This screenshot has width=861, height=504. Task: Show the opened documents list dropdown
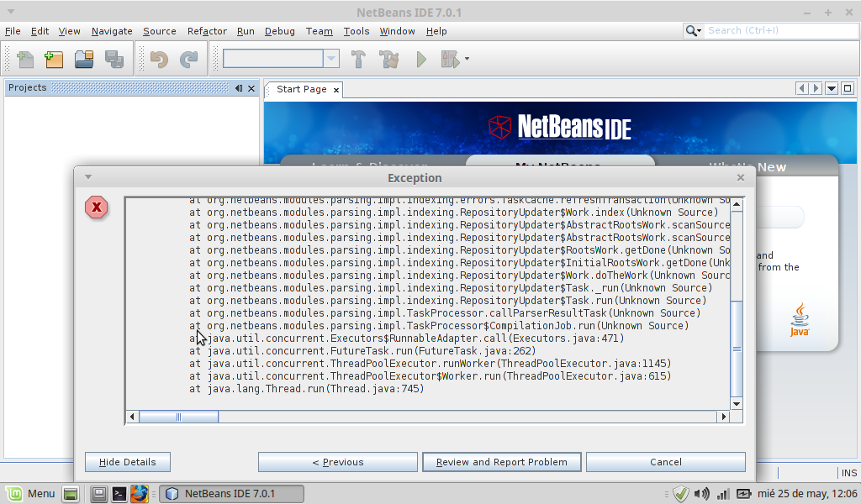pyautogui.click(x=832, y=89)
